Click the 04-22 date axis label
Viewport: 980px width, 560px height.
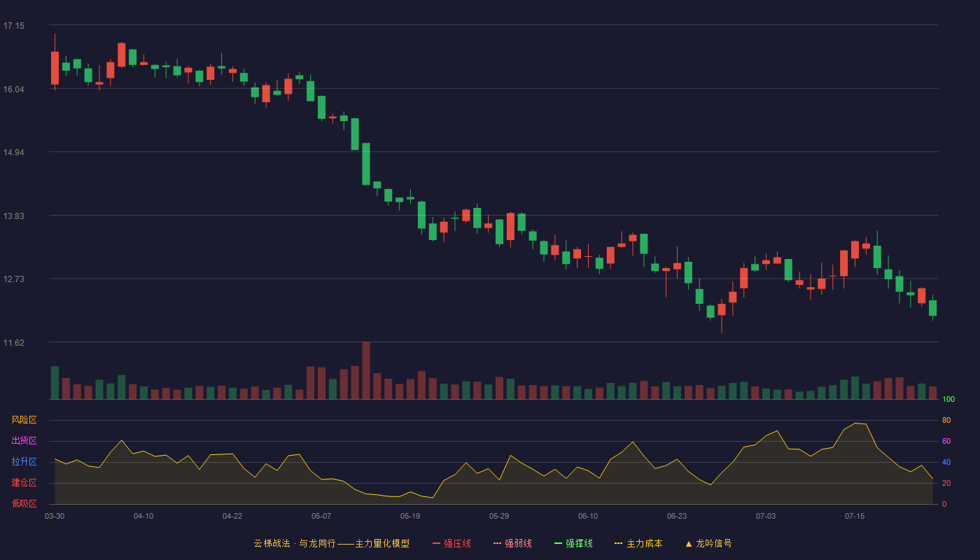tap(232, 516)
